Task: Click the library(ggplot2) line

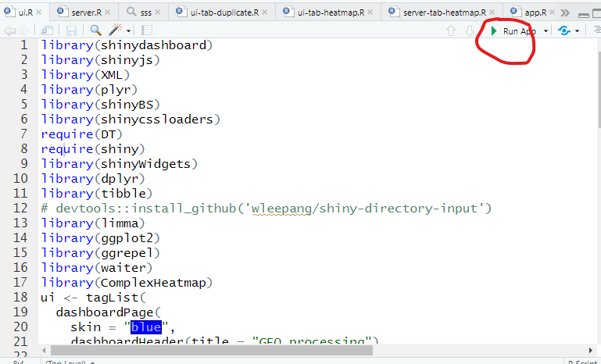Action: [100, 238]
